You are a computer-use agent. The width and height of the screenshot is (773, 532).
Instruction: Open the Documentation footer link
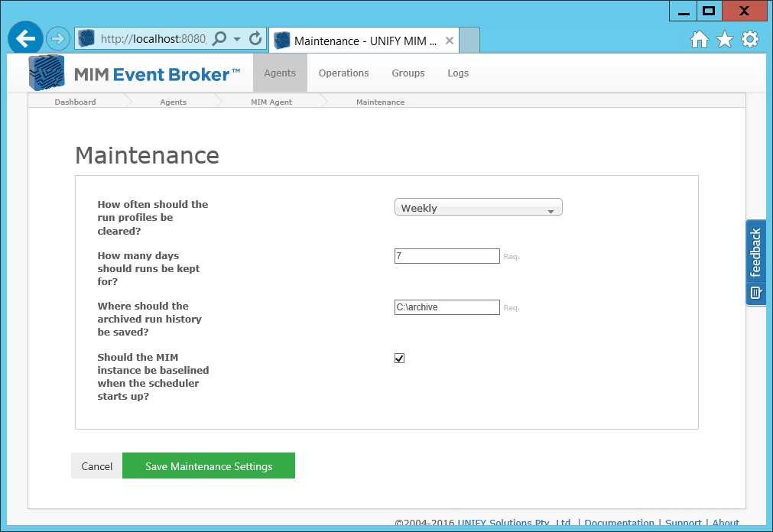pyautogui.click(x=619, y=523)
